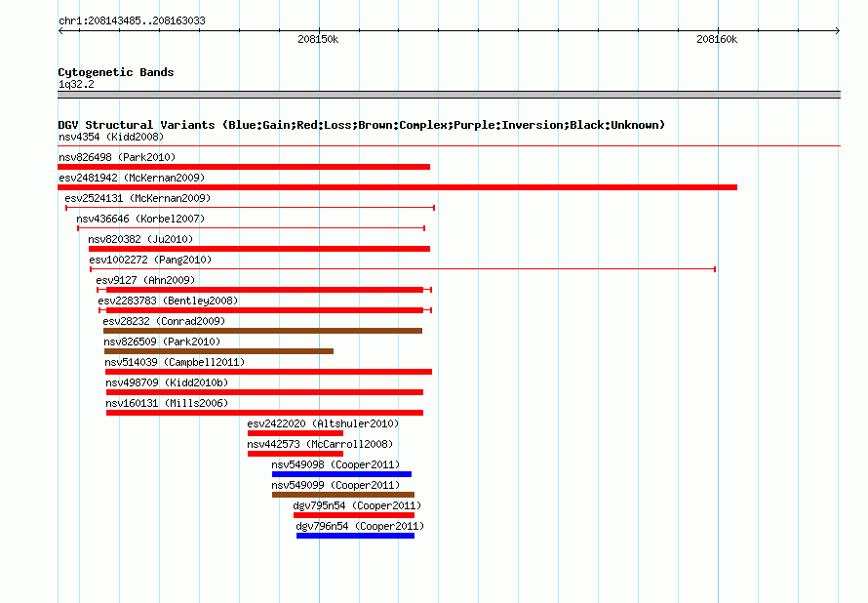The image size is (868, 603).
Task: Click the 1q32.2 cytogenetic band bar
Action: [449, 95]
